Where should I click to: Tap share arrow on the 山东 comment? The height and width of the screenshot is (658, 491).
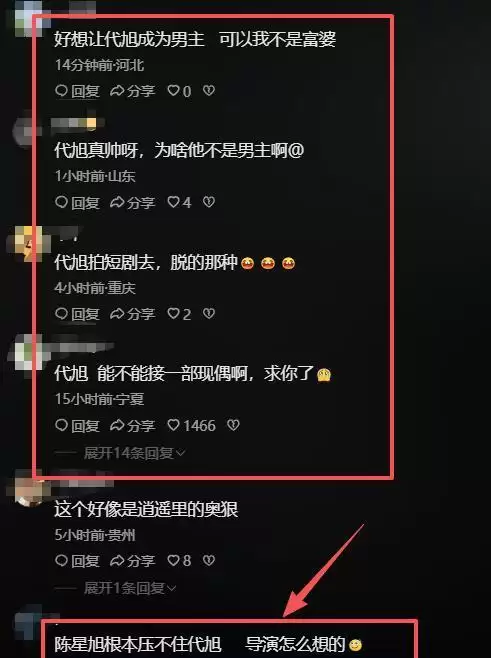pyautogui.click(x=133, y=203)
